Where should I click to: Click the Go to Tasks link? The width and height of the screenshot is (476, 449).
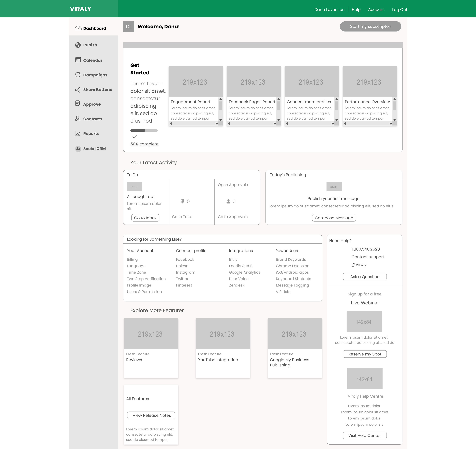coord(182,217)
